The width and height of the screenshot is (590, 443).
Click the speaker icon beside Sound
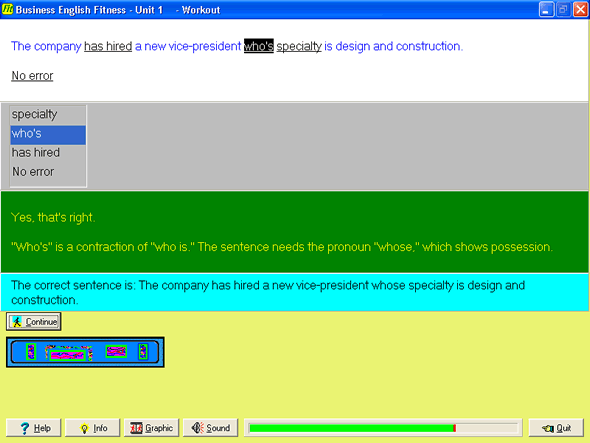click(198, 428)
